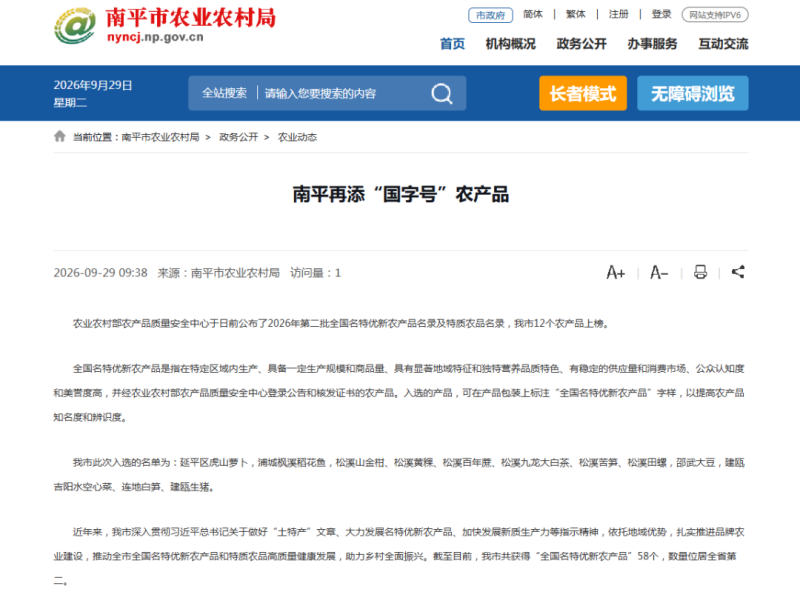
Task: Open the 办事服务 navigation menu
Action: point(652,44)
